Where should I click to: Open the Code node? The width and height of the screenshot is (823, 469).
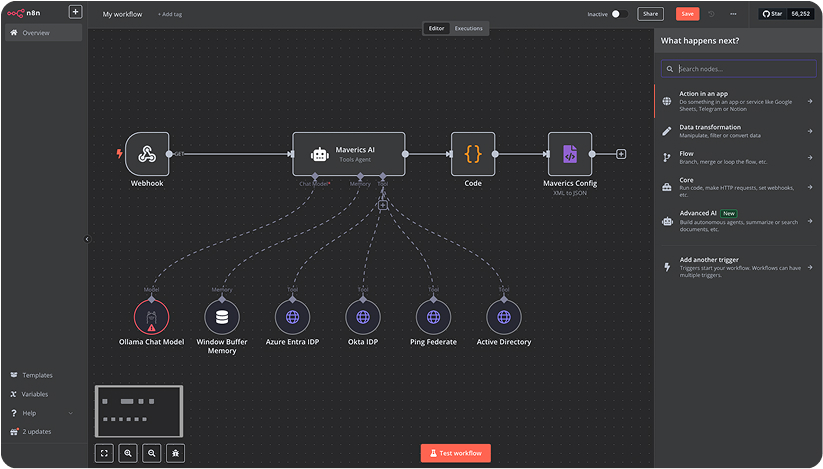[473, 154]
